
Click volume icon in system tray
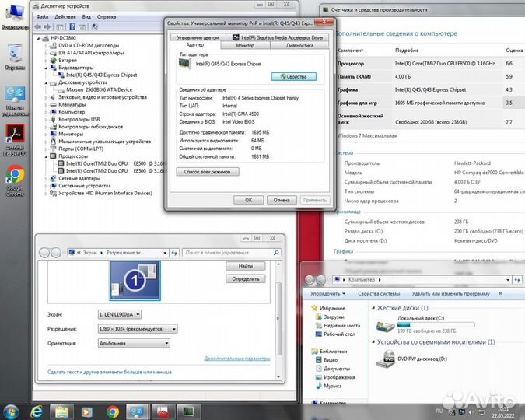(x=471, y=412)
